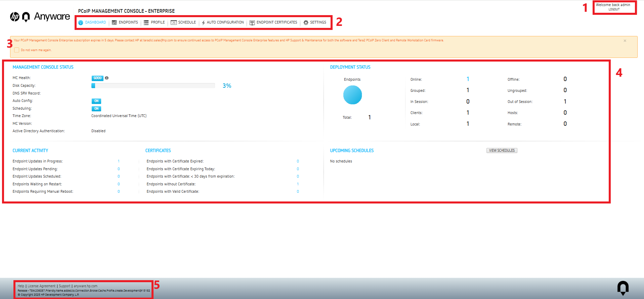Click the Dashboard gauge icon in navigation
This screenshot has width=644, height=299.
click(x=81, y=23)
